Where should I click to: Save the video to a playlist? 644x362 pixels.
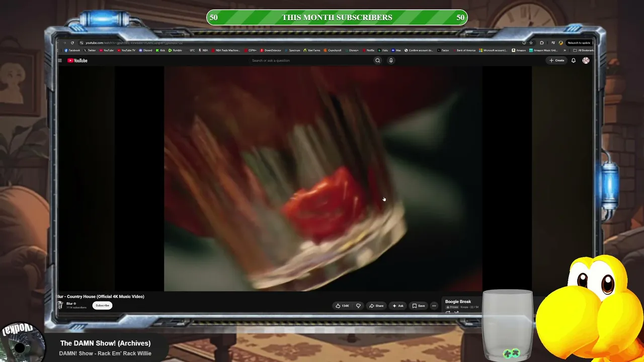click(419, 306)
